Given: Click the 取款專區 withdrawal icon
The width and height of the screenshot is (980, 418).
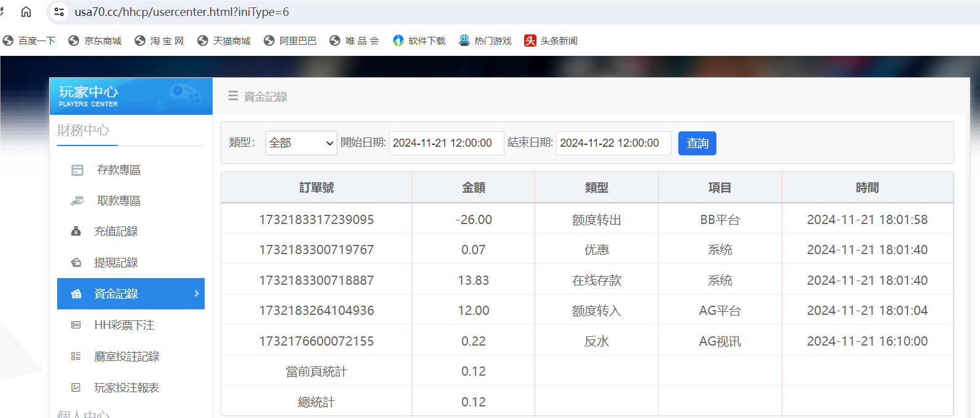Looking at the screenshot, I should (77, 201).
